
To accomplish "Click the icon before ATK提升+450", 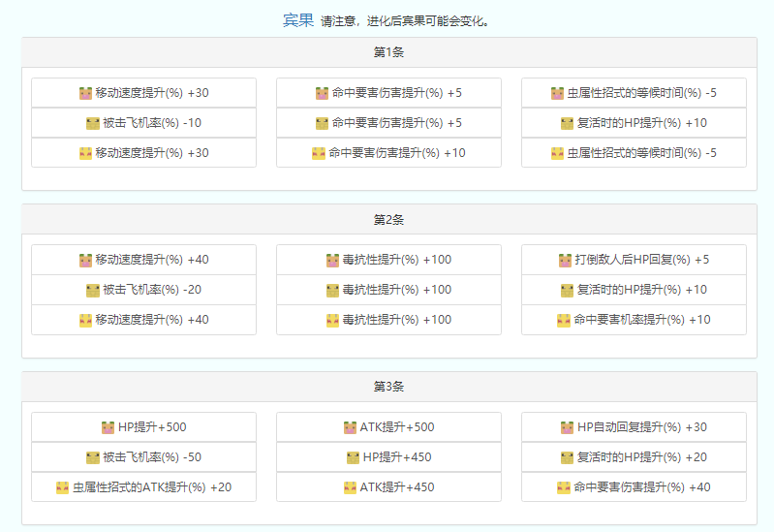I will point(351,487).
